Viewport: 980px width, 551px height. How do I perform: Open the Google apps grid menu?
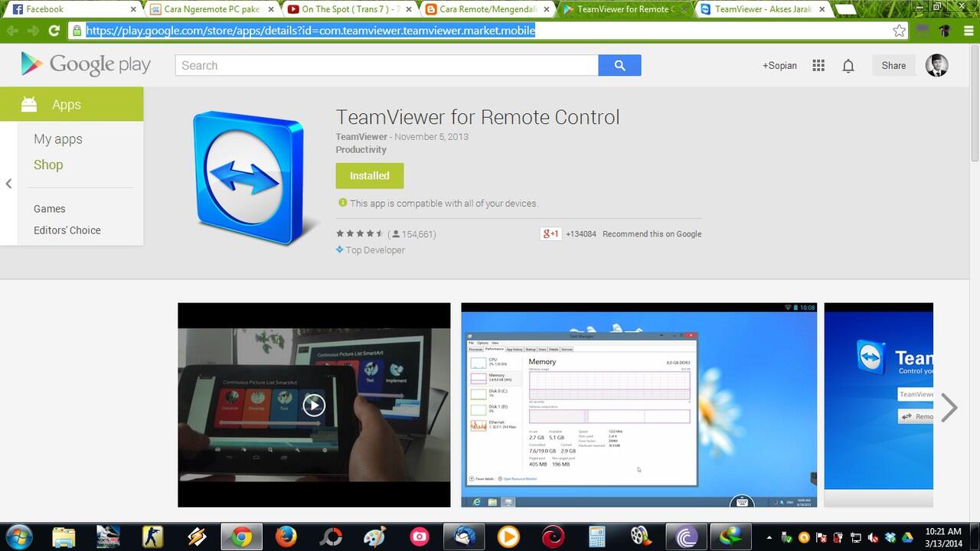pos(818,66)
